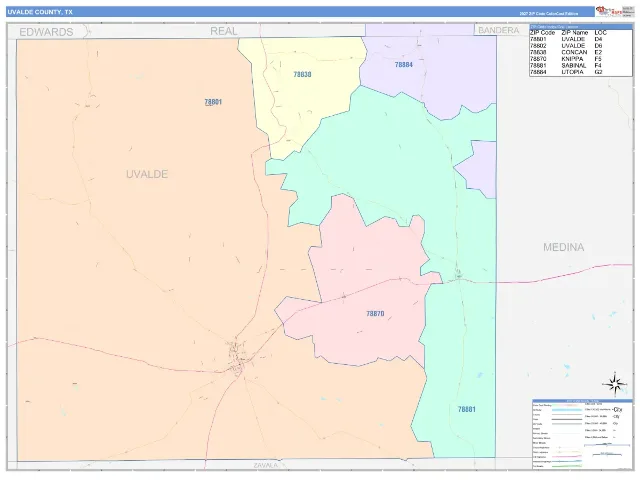Click the BANDERA county label
The height and width of the screenshot is (480, 640).
pos(498,30)
